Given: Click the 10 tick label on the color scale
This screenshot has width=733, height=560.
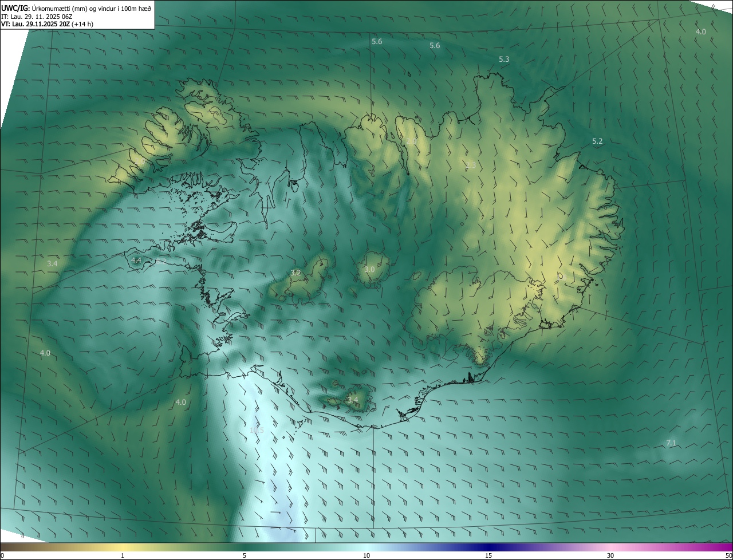Looking at the screenshot, I should tap(366, 556).
